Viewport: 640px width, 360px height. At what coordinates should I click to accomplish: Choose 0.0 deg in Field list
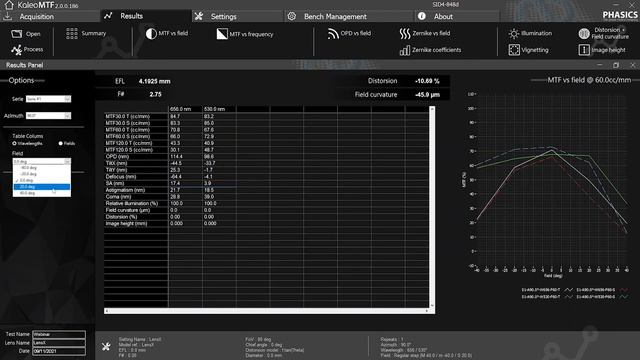tap(42, 180)
